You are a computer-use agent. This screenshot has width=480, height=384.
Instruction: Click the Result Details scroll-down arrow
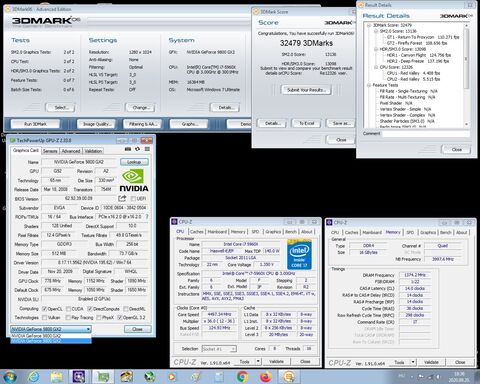click(x=466, y=124)
